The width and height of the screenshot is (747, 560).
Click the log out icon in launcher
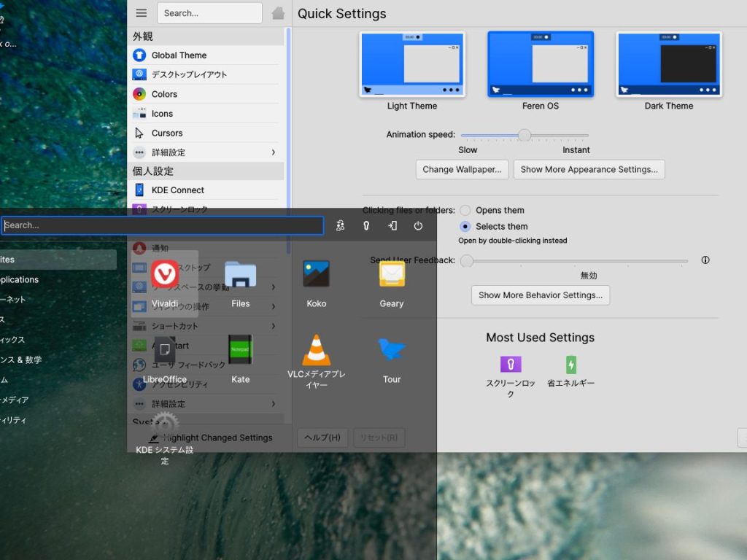(392, 226)
